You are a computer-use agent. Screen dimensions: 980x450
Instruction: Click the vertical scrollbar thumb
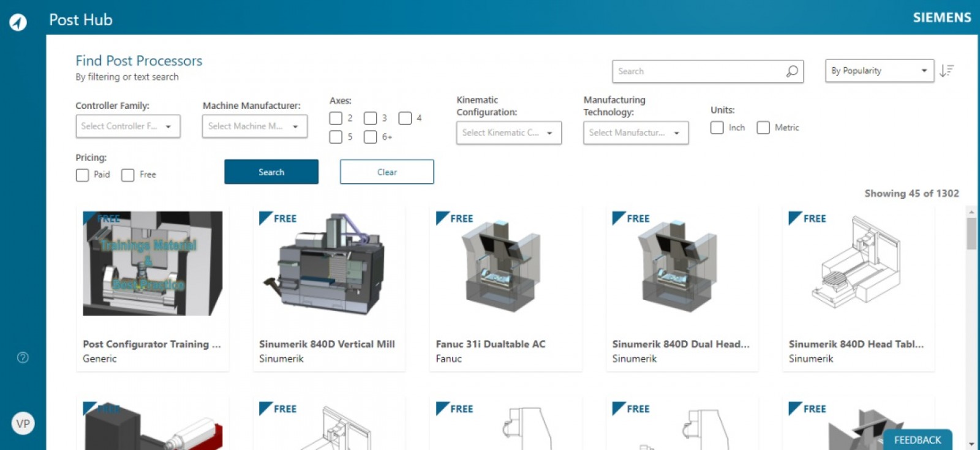(x=971, y=233)
